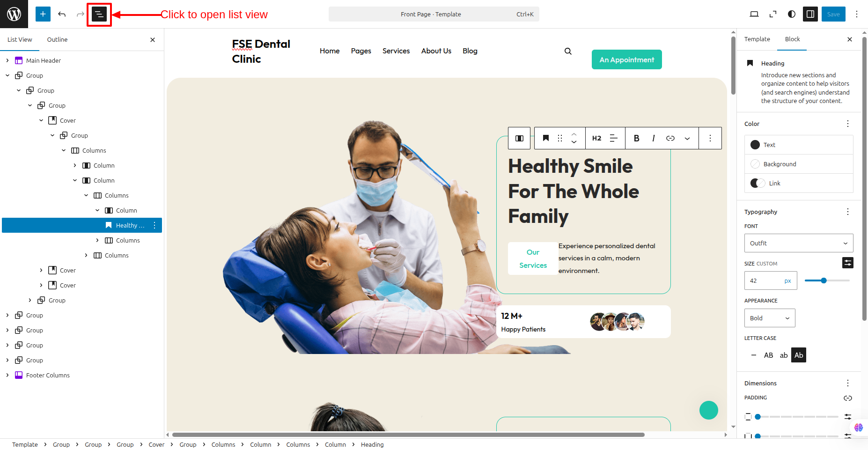Image resolution: width=868 pixels, height=450 pixels.
Task: Toggle the List View document overview icon
Action: 99,14
